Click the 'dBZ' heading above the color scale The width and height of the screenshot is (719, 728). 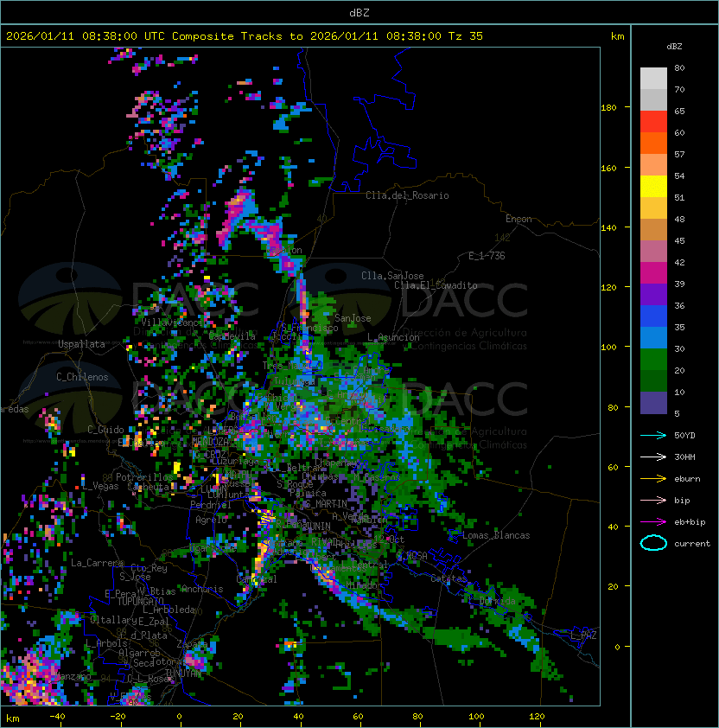674,47
